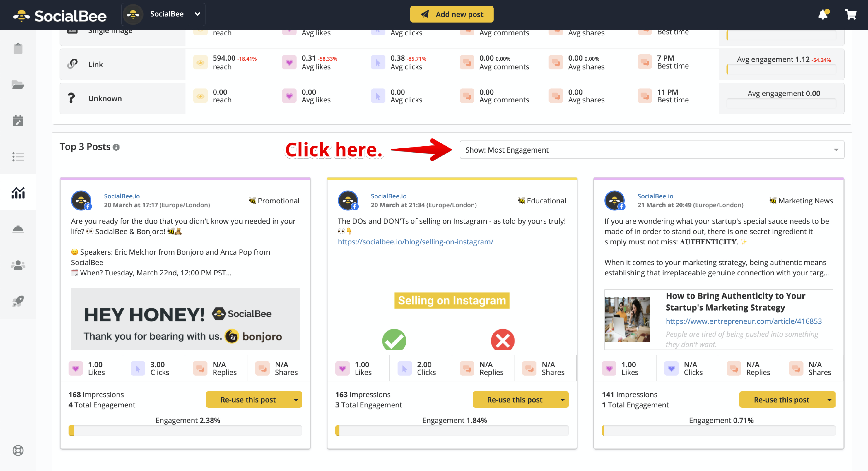This screenshot has height=471, width=868.
Task: Re-use the Promotional post
Action: (248, 400)
